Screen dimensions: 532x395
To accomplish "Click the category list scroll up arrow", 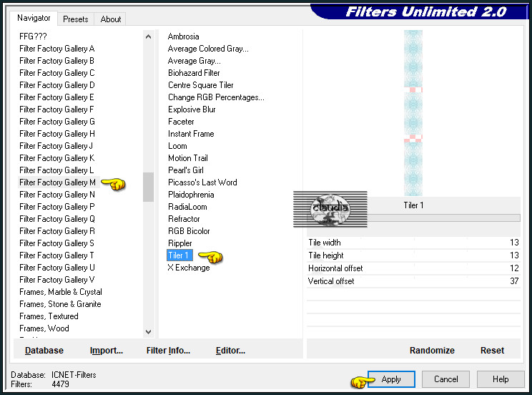I will [x=148, y=36].
